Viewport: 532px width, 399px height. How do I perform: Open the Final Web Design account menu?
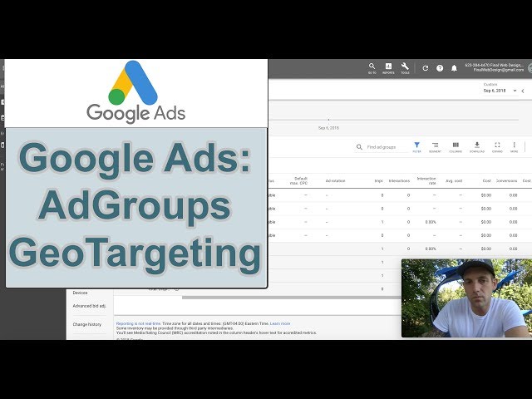coord(494,67)
